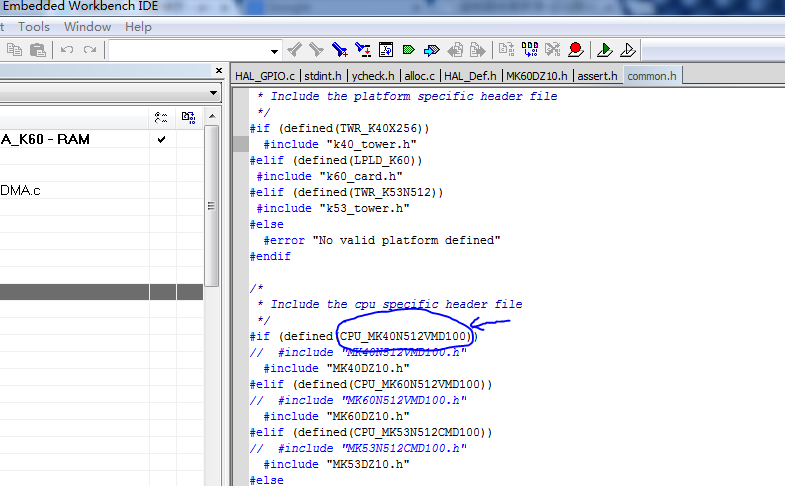Click the Copy toolbar icon
Screen dimensions: 785x486
[14, 50]
